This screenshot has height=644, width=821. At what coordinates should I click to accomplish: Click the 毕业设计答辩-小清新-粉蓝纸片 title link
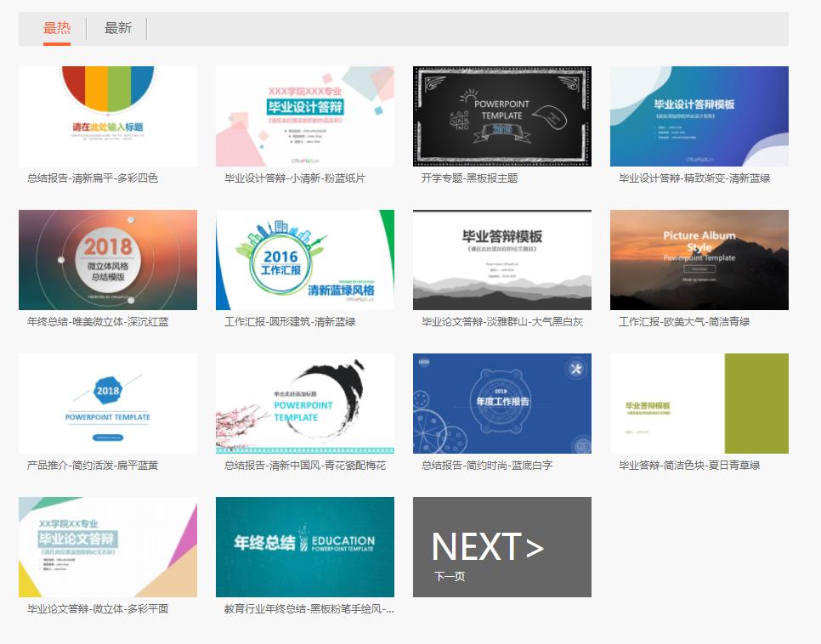(295, 178)
